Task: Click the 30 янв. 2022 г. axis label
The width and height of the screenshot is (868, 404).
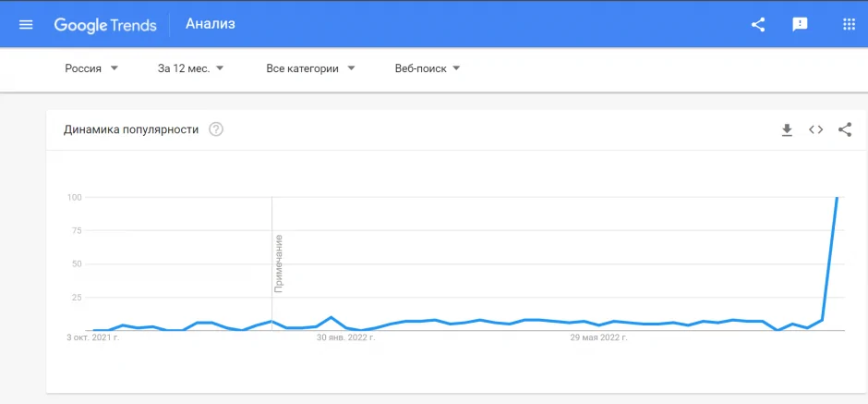Action: [345, 338]
